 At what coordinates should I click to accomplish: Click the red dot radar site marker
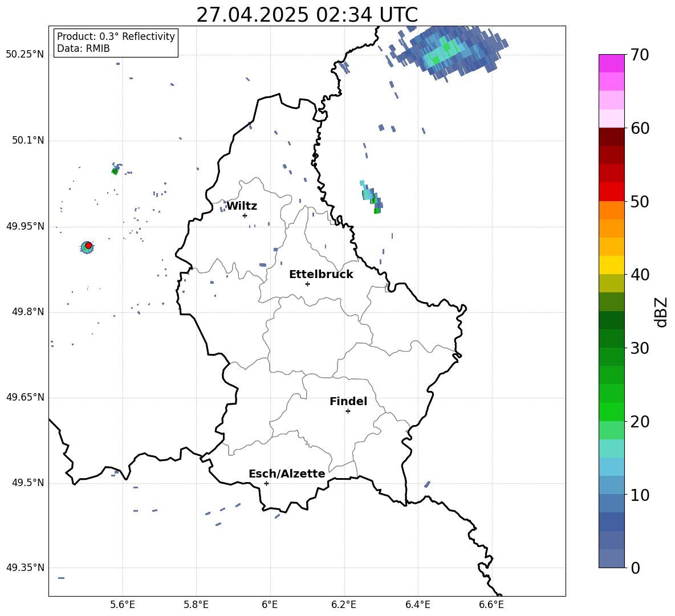coord(88,246)
